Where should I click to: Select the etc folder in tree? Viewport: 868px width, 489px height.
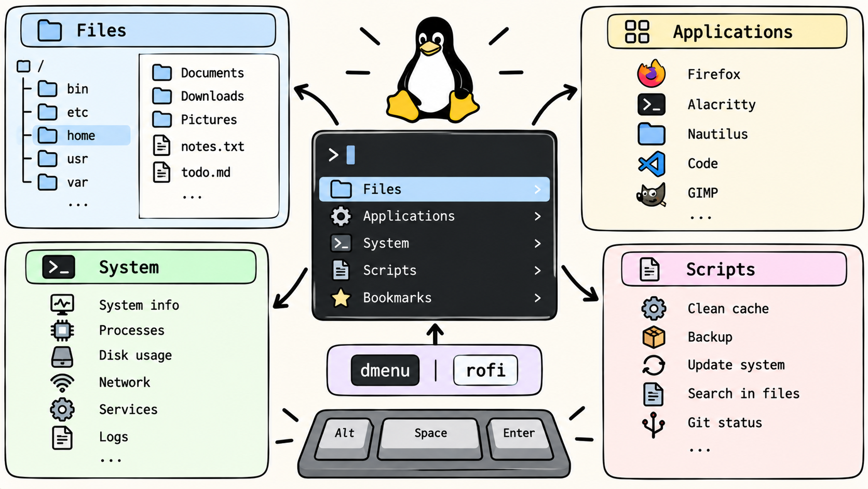[63, 112]
